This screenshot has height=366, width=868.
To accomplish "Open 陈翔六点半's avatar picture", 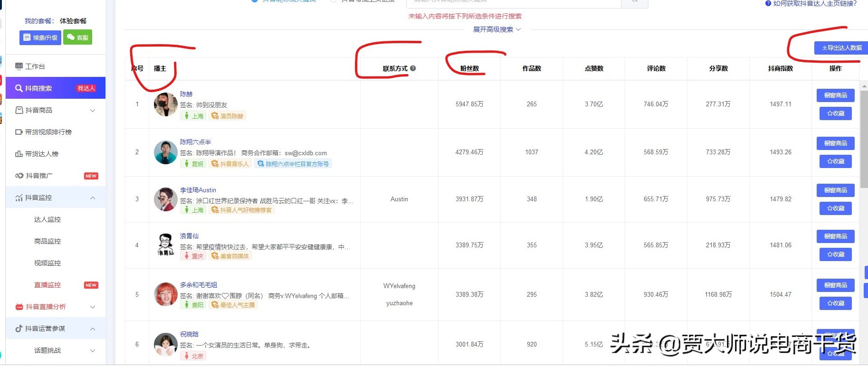I will [166, 152].
